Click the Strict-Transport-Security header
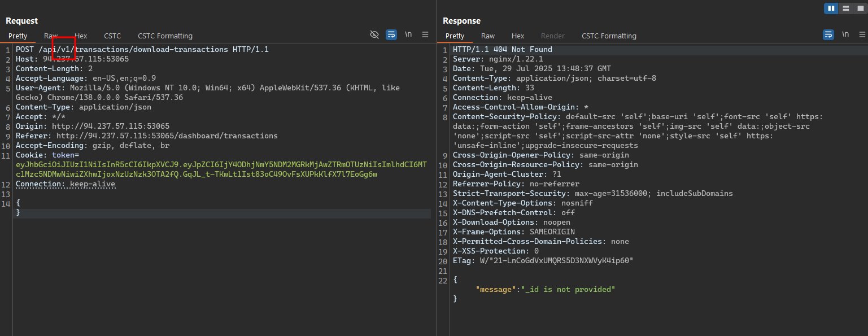This screenshot has height=336, width=868. tap(593, 193)
